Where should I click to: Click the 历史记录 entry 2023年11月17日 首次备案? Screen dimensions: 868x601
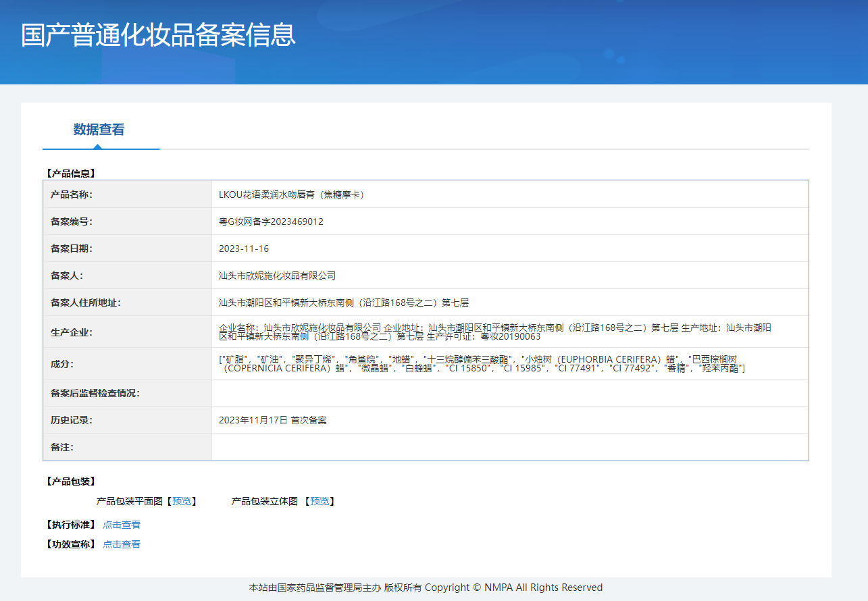point(272,420)
